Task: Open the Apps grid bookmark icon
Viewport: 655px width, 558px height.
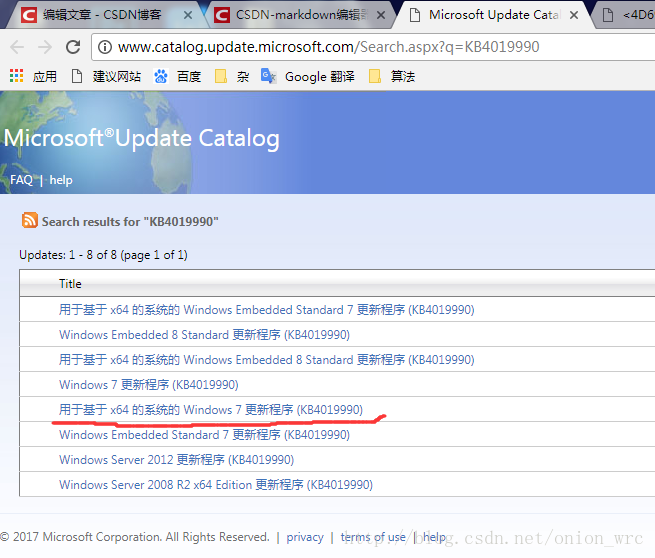Action: pyautogui.click(x=16, y=76)
